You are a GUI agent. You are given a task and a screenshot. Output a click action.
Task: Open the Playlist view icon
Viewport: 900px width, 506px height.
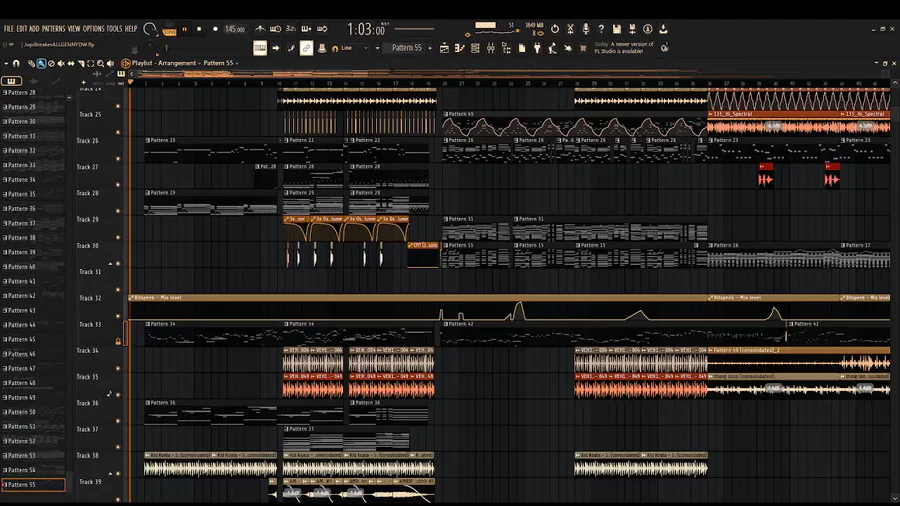[x=444, y=49]
